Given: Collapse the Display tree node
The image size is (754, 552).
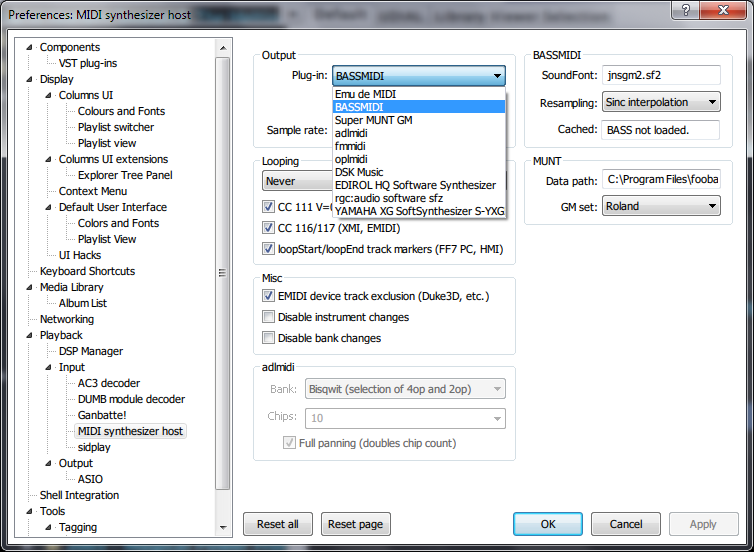Looking at the screenshot, I should pyautogui.click(x=29, y=79).
